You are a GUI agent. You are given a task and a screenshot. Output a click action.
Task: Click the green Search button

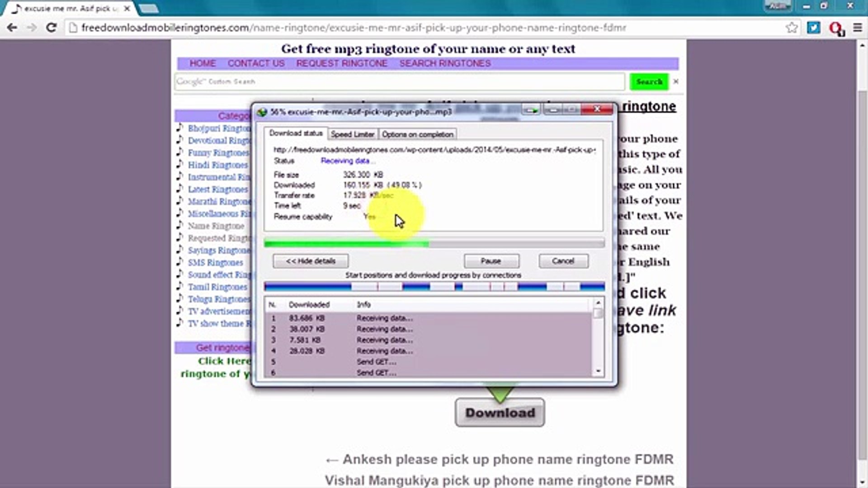(x=649, y=82)
